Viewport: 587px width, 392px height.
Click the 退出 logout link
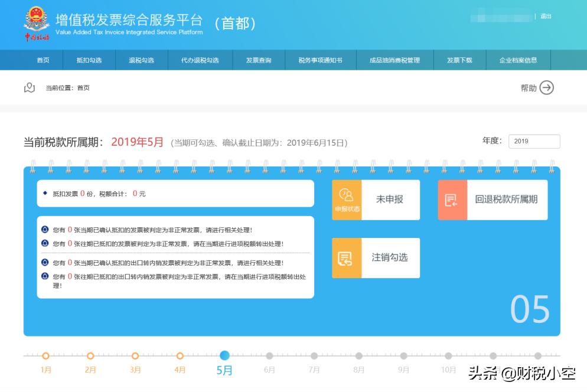(x=545, y=16)
